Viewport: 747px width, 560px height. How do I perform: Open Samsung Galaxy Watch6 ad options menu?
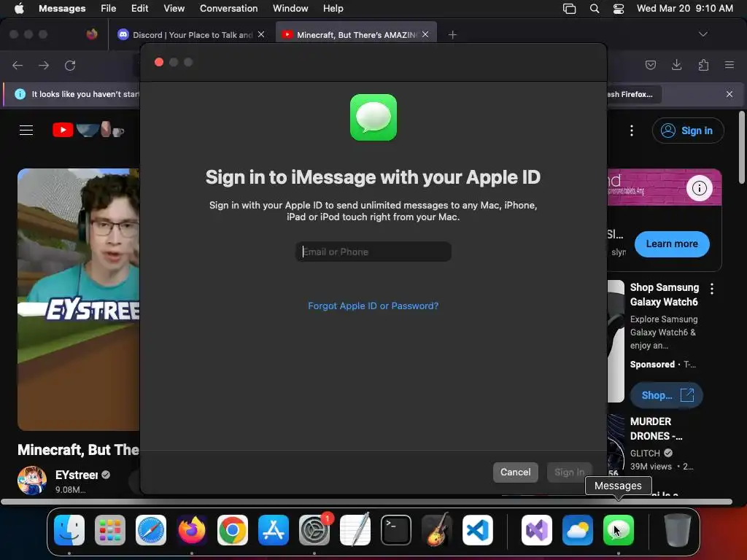click(x=712, y=289)
